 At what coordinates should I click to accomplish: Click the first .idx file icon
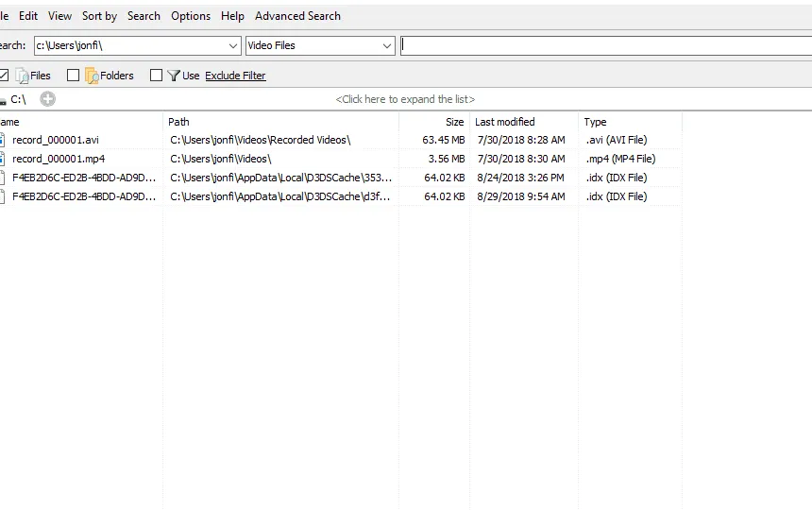[3, 178]
